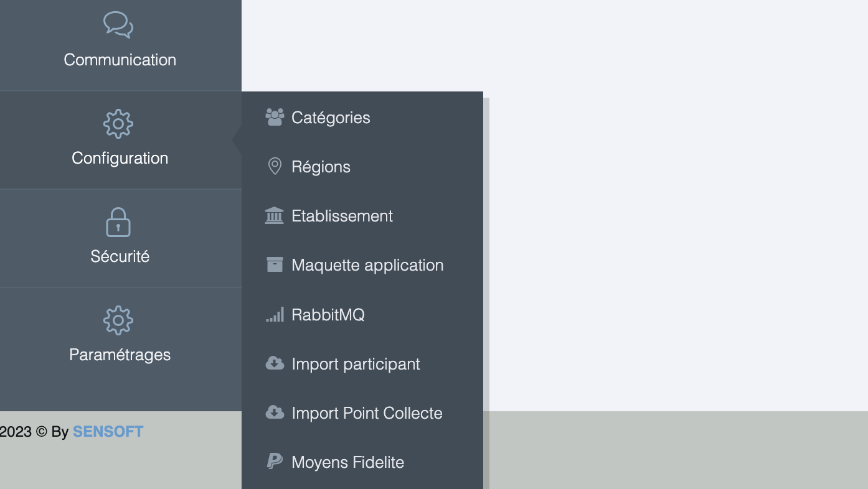This screenshot has height=489, width=868.
Task: Expand the Sécurité sidebar section label
Action: [120, 256]
